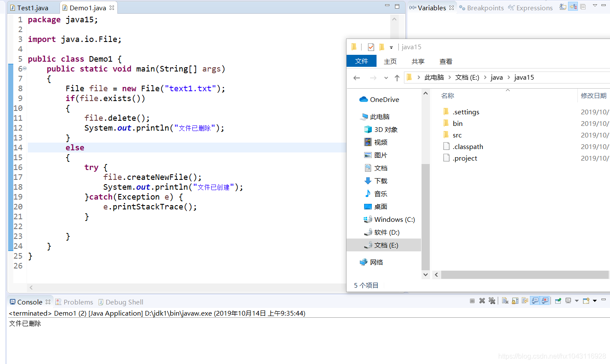This screenshot has height=364, width=610.
Task: Select 音乐 in the navigation pane
Action: click(x=376, y=194)
